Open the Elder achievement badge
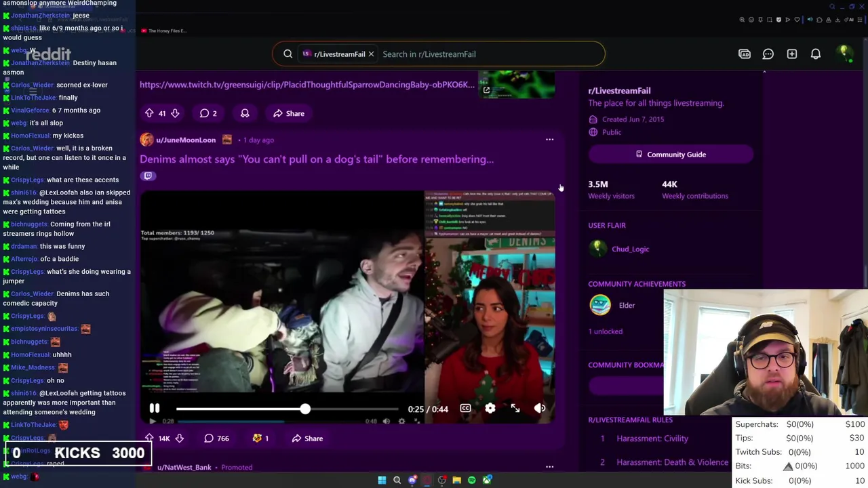The height and width of the screenshot is (488, 868). (x=600, y=305)
